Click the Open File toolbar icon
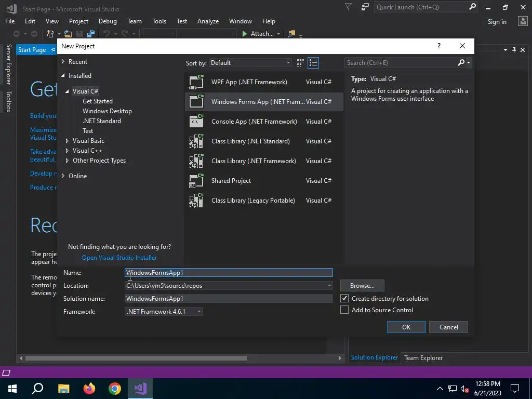 [68, 34]
